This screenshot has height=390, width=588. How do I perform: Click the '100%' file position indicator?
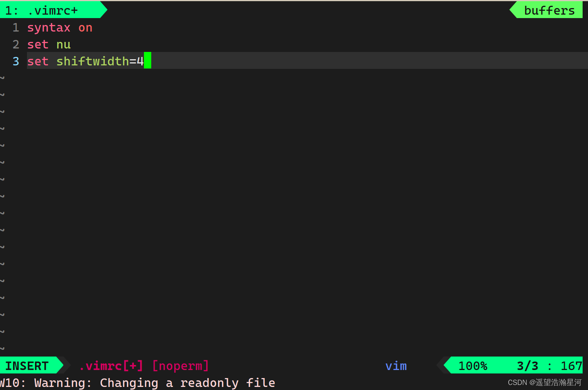pos(473,366)
